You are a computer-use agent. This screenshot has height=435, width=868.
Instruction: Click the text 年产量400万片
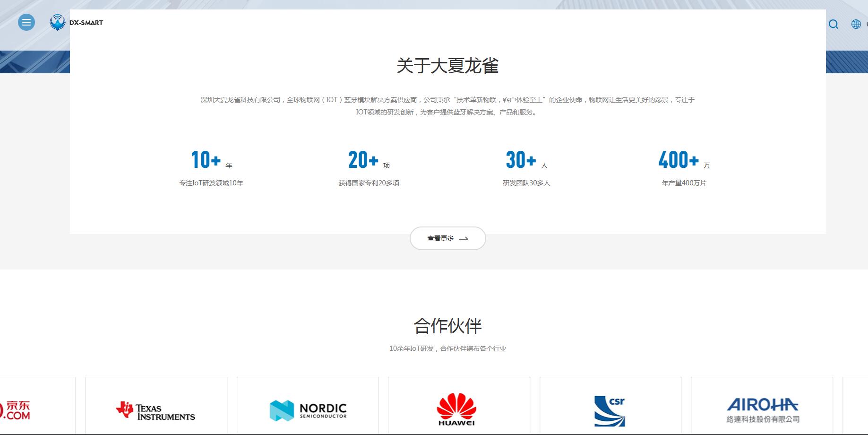[x=684, y=183]
